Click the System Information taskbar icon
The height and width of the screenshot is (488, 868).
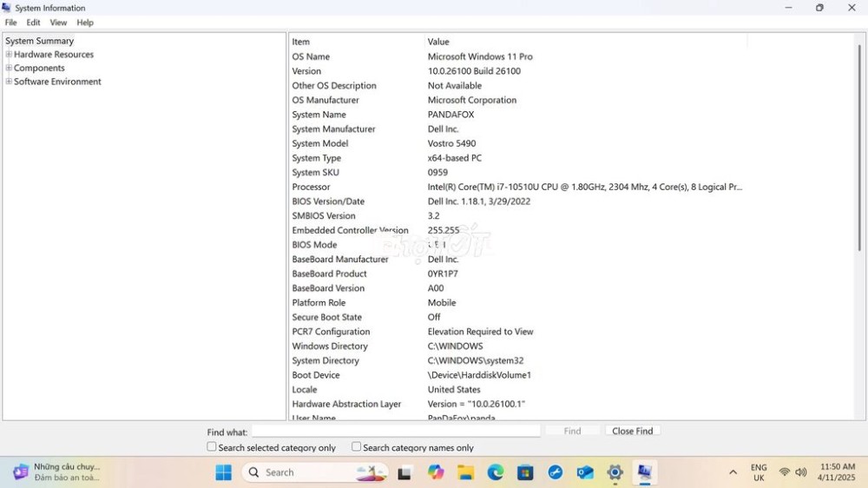click(x=645, y=472)
